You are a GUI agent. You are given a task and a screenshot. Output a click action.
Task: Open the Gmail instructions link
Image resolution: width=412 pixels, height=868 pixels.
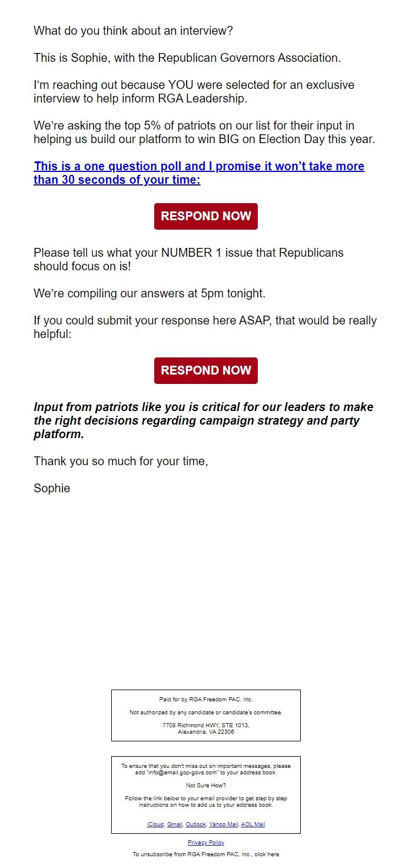[175, 824]
